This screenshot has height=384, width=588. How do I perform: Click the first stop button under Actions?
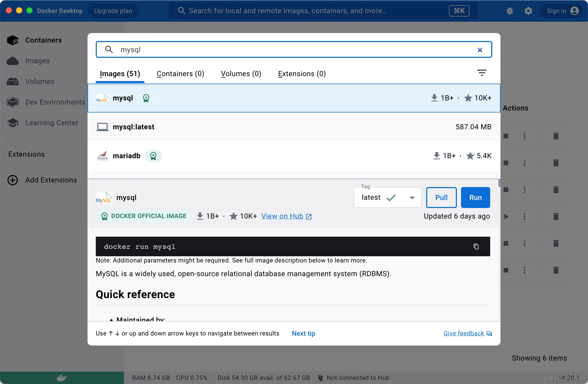pyautogui.click(x=506, y=136)
